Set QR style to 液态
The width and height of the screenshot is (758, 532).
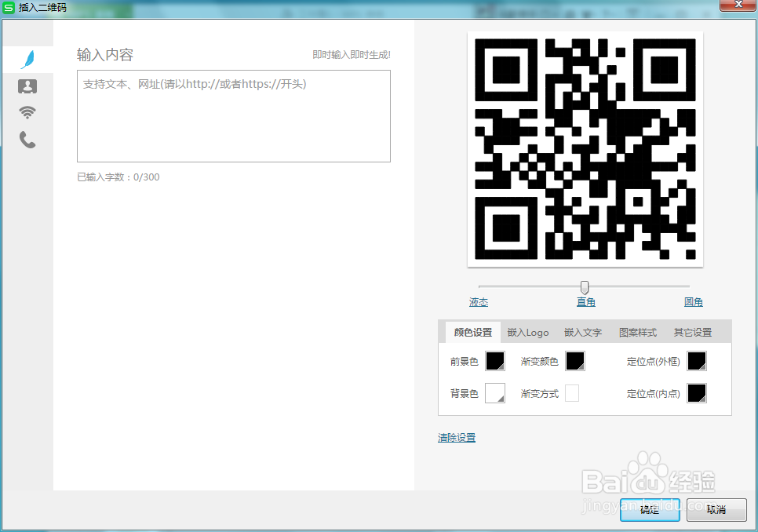(479, 302)
